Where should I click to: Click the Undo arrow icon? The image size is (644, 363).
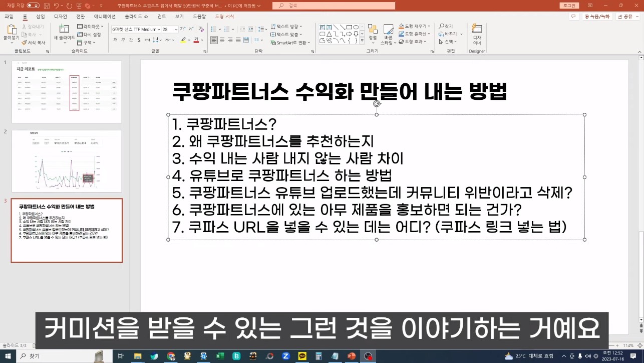click(x=56, y=6)
